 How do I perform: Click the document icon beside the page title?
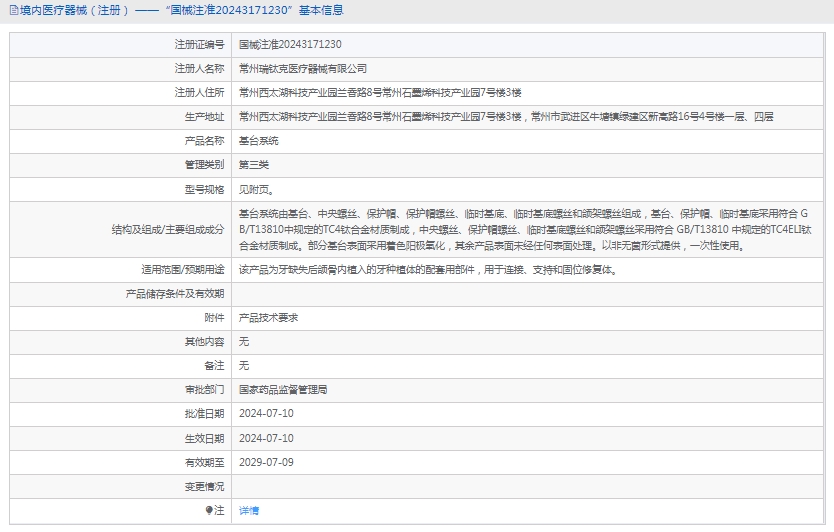(x=12, y=10)
